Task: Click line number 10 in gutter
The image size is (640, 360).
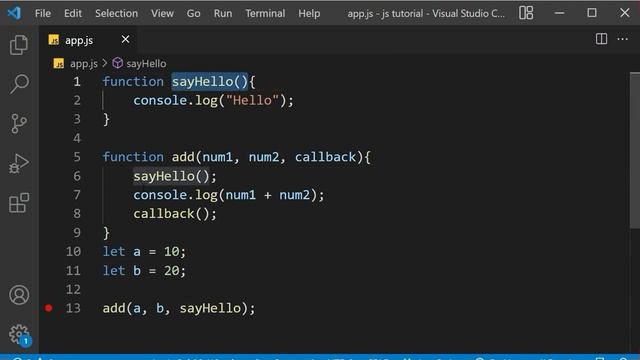Action: 73,251
